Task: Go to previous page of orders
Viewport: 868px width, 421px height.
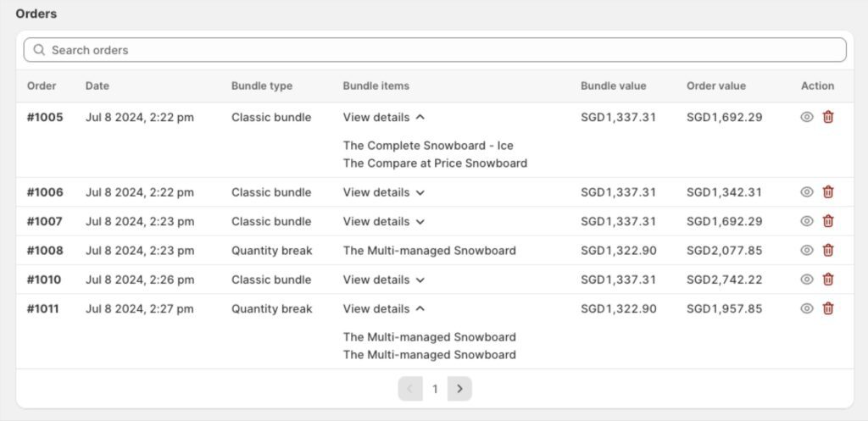Action: [410, 389]
